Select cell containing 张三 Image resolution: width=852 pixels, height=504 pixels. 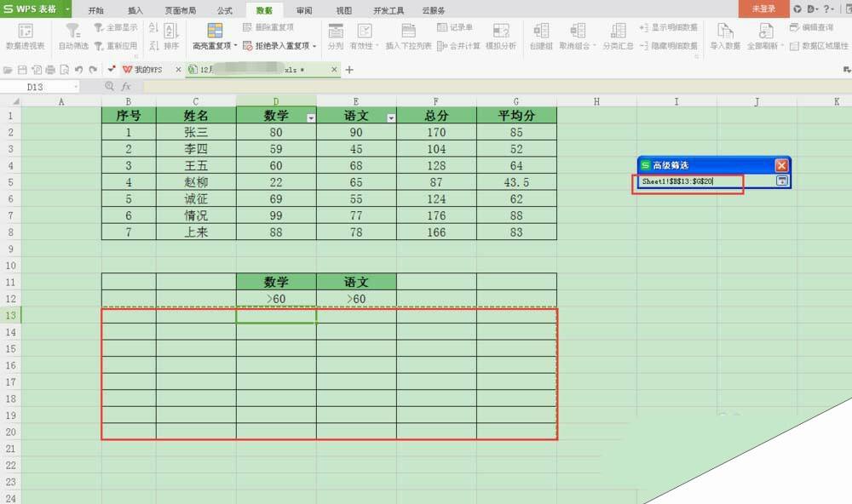tap(196, 132)
